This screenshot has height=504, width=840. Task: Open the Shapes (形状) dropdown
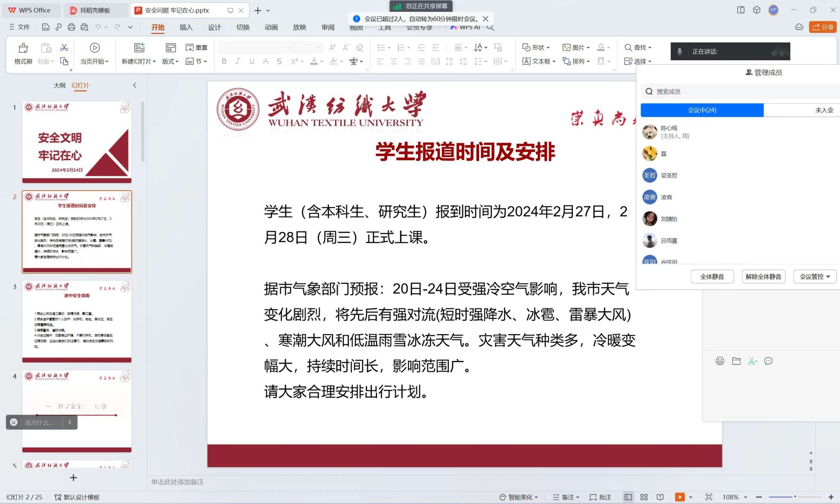[x=536, y=48]
